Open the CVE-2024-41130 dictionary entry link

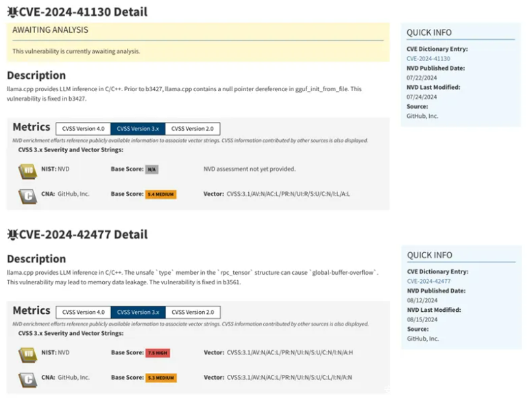[428, 59]
